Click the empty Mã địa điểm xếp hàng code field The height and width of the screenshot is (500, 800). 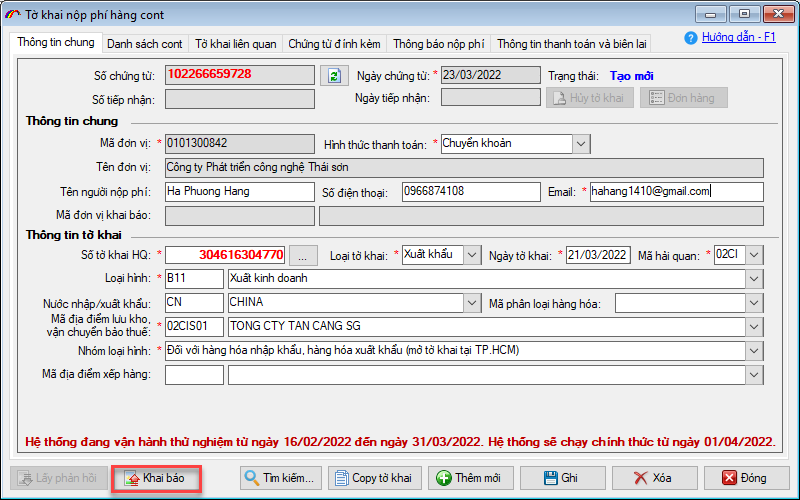pos(194,375)
